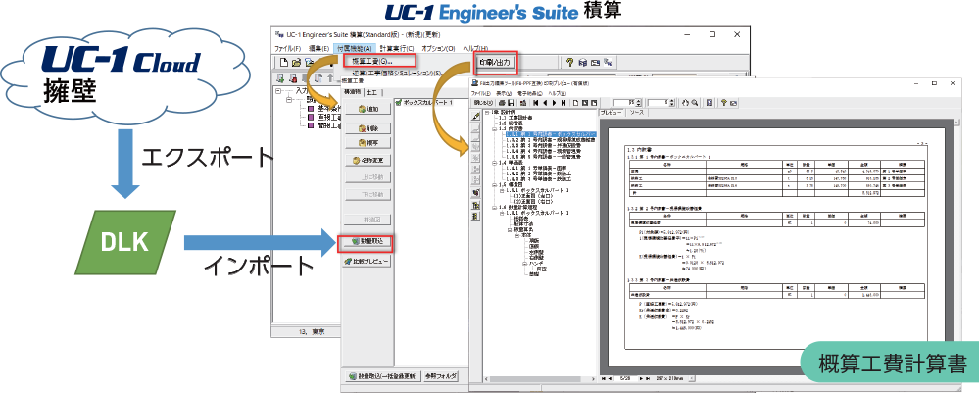This screenshot has width=980, height=393.
Task: Click the 印刷/出力 button
Action: click(x=495, y=63)
